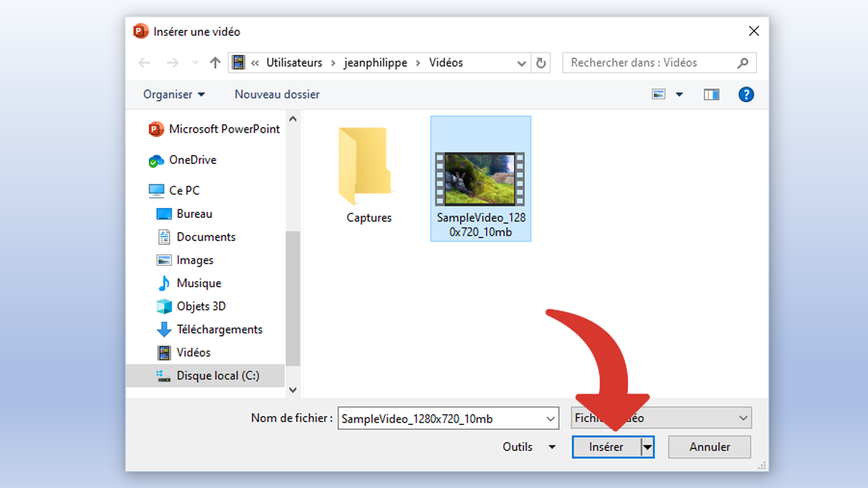The image size is (868, 488).
Task: Open Images in the sidebar
Action: pos(185,260)
